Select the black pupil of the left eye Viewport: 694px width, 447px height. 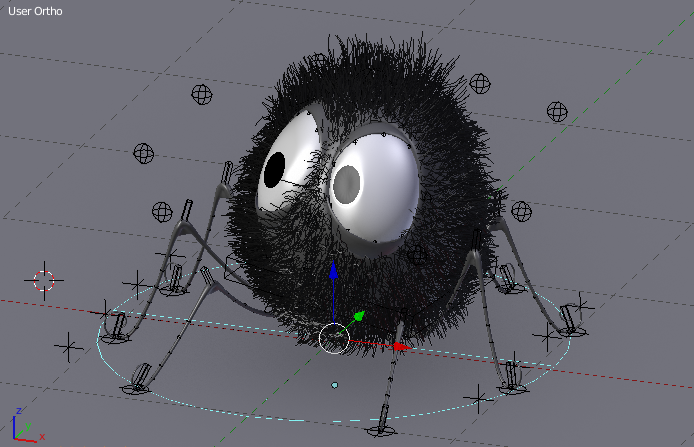click(274, 170)
